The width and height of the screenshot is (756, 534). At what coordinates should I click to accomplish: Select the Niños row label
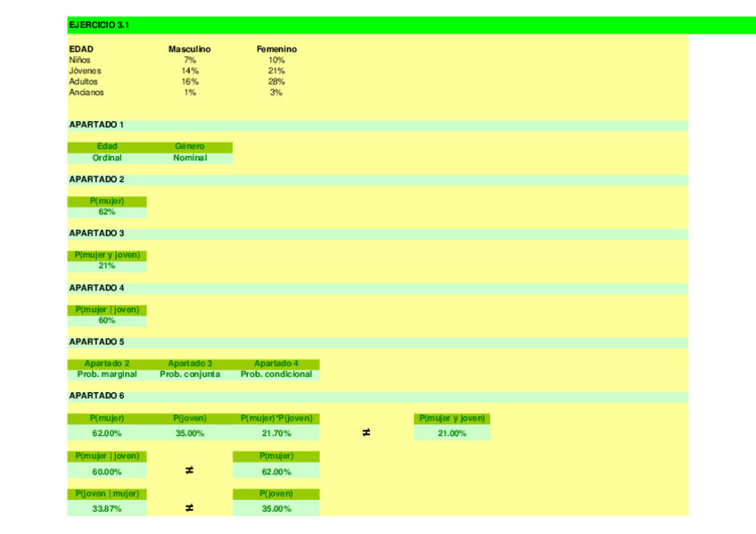pyautogui.click(x=80, y=60)
